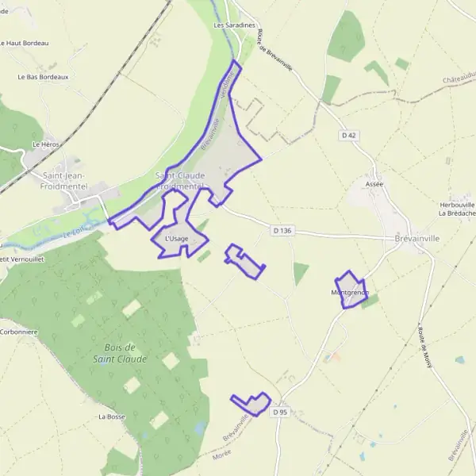Click the D 136 road shield

(x=282, y=231)
